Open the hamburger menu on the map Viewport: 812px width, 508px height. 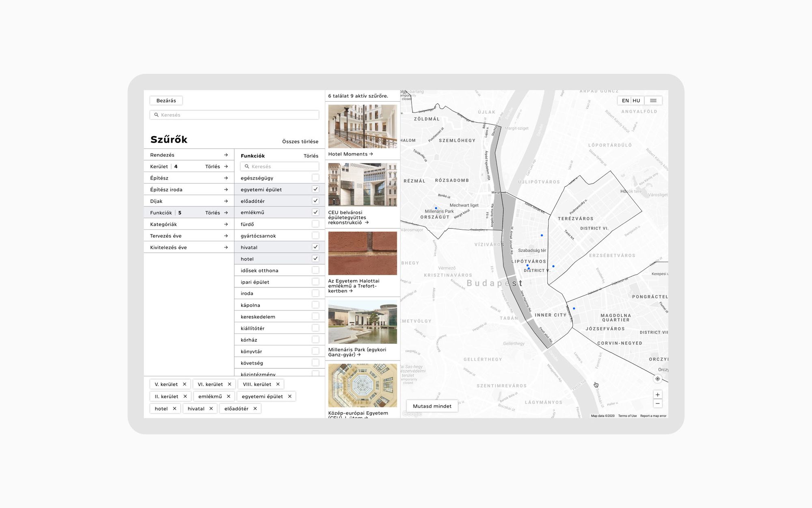(654, 100)
